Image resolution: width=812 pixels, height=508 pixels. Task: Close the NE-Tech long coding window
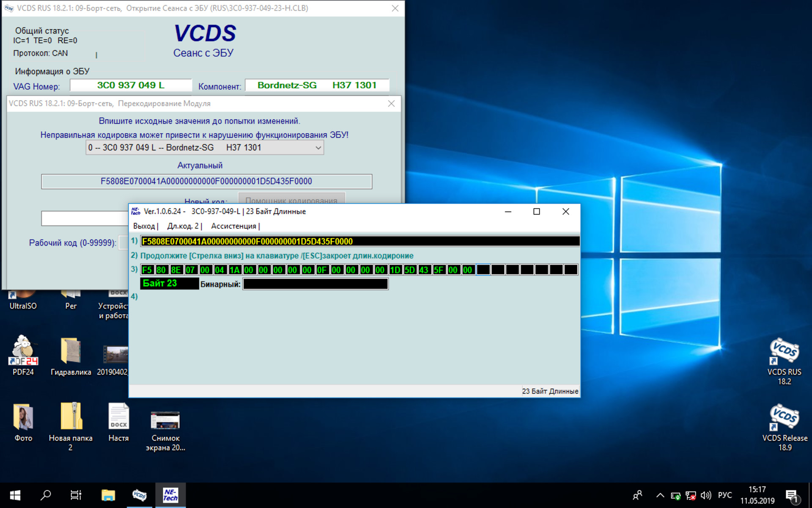[566, 212]
